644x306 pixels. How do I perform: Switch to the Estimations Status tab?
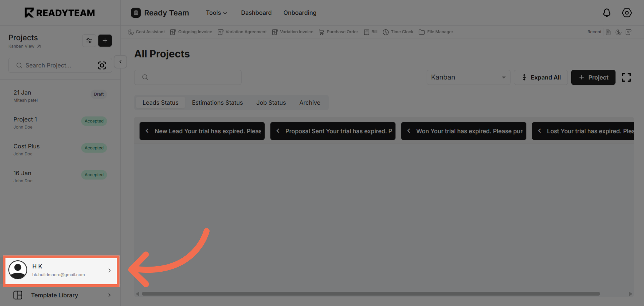click(217, 103)
